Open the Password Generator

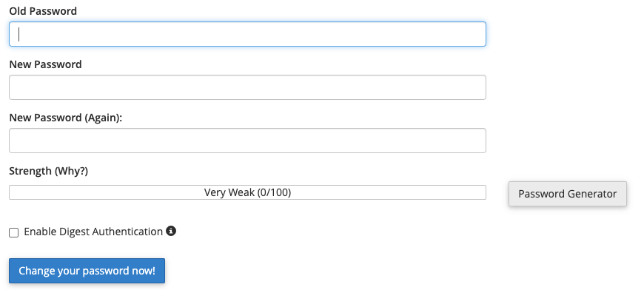[x=568, y=194]
